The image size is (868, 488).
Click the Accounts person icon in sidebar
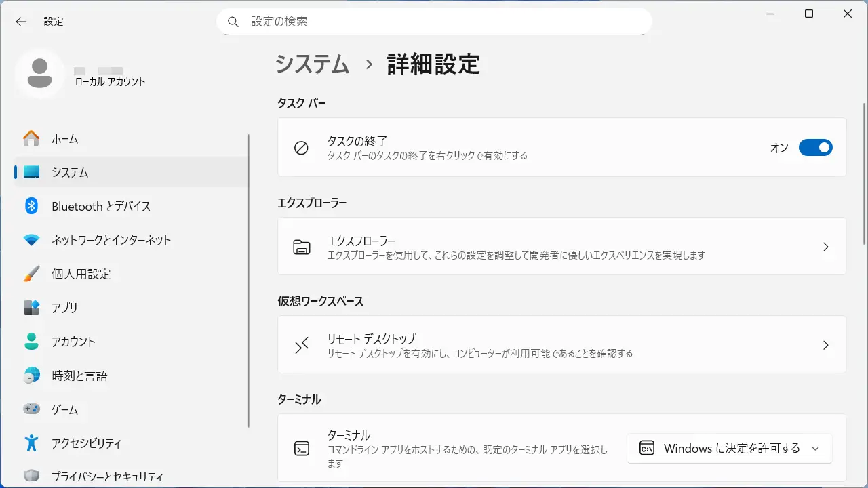click(x=31, y=342)
